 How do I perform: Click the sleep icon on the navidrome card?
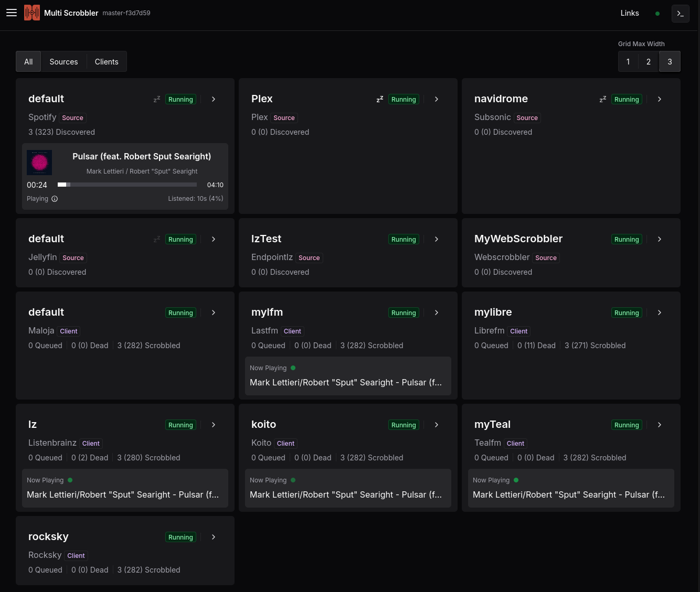click(x=603, y=99)
